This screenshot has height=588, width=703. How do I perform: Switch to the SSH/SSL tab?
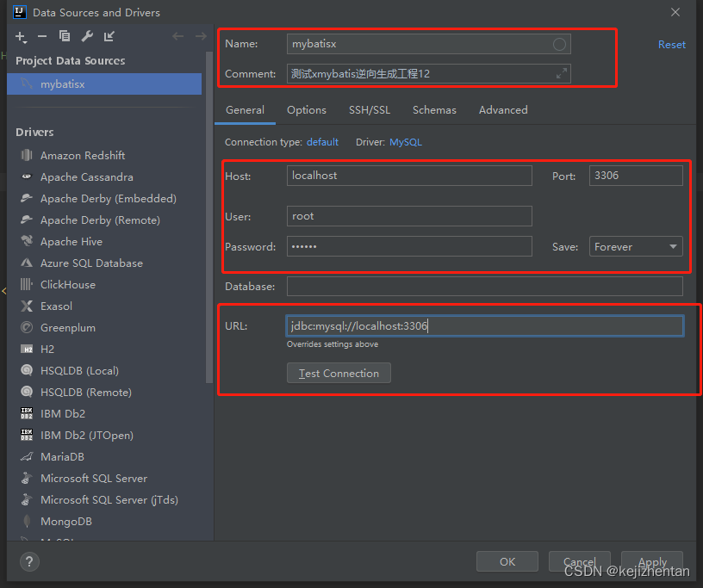pos(370,110)
